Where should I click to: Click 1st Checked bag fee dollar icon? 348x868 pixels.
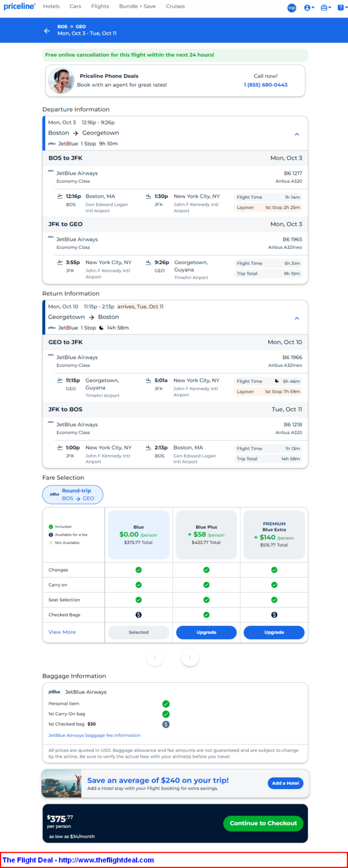[166, 724]
